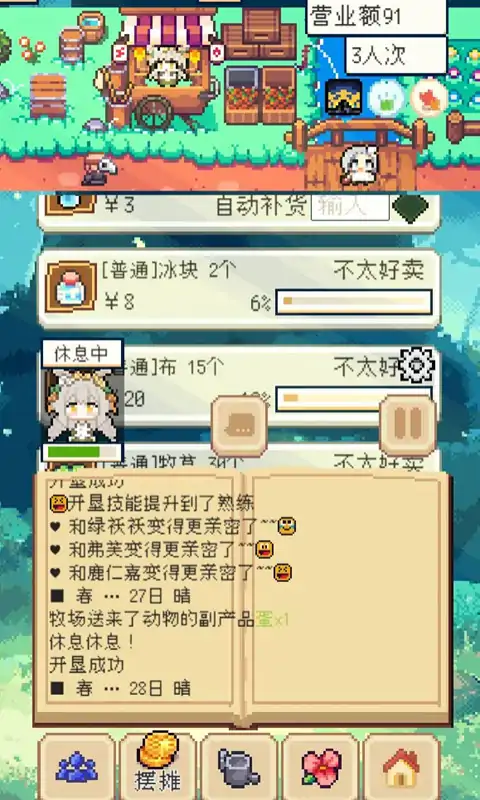Click the 自动补货 quantity input field

click(x=350, y=207)
